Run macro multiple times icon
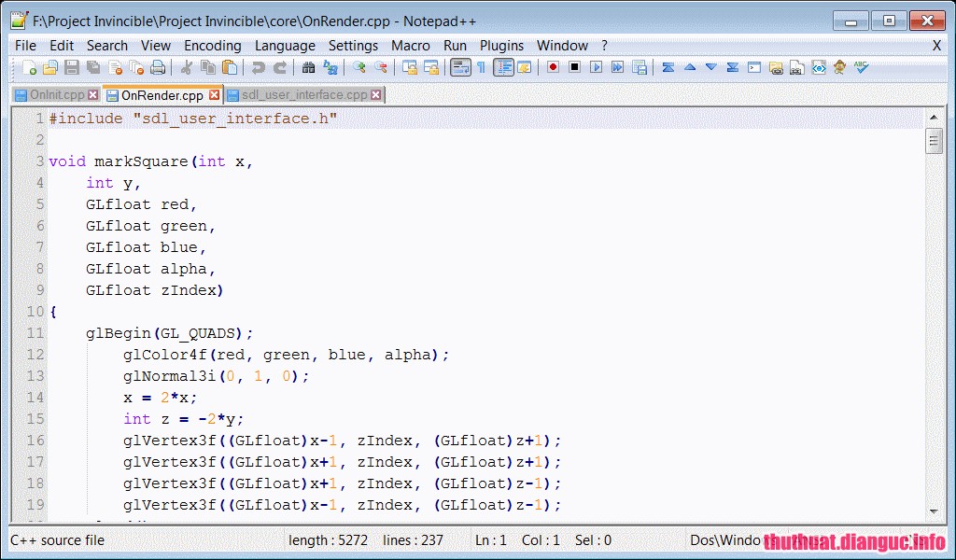The image size is (956, 560). point(618,67)
